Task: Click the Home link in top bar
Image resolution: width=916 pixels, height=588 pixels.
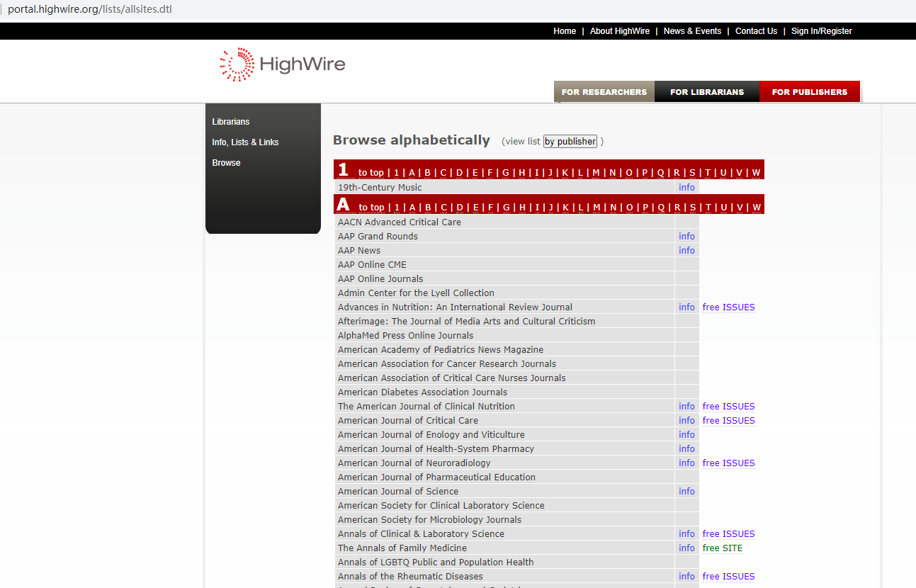Action: 564,31
